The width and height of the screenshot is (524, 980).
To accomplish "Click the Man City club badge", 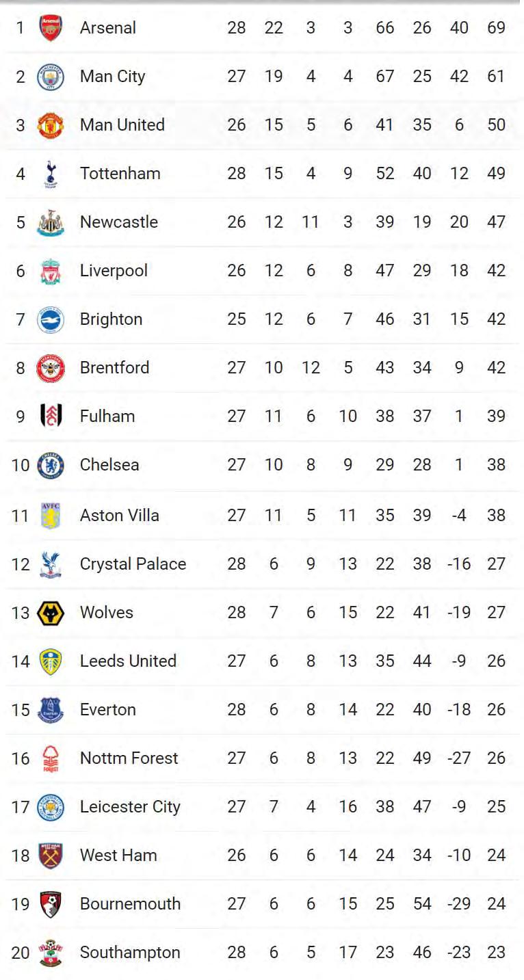I will click(x=50, y=77).
